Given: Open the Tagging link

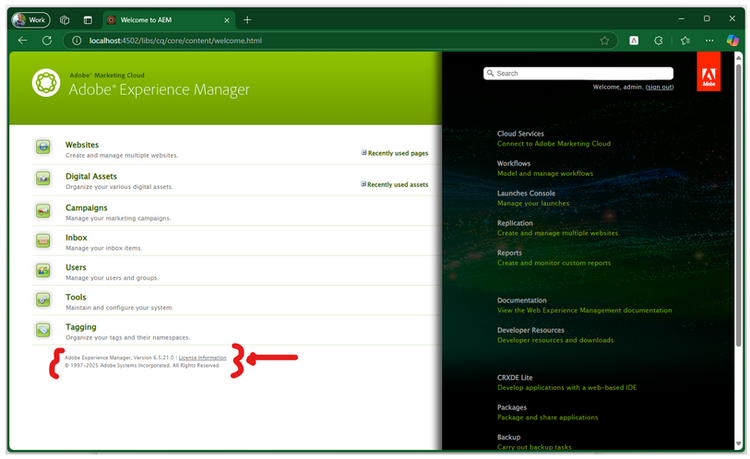Looking at the screenshot, I should 81,327.
